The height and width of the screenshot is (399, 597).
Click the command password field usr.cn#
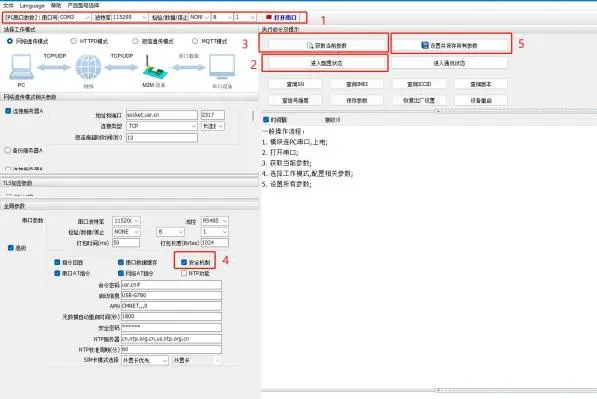click(171, 285)
